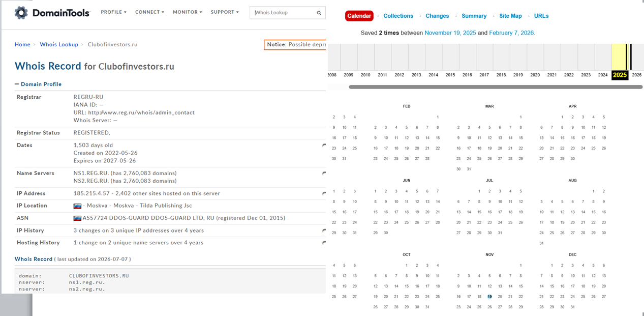The image size is (644, 316).
Task: Open the Summary tab
Action: 474,16
